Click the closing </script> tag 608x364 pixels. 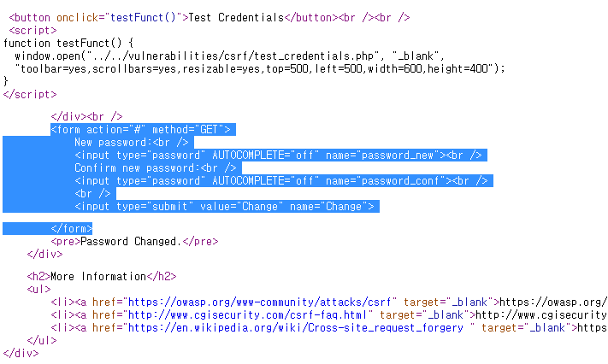(30, 94)
